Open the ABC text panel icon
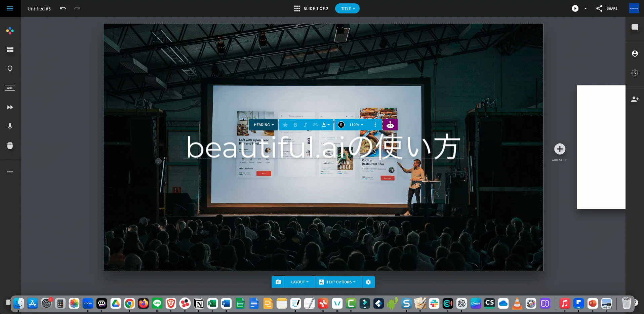Viewport: 644px width, 314px height. (x=10, y=88)
